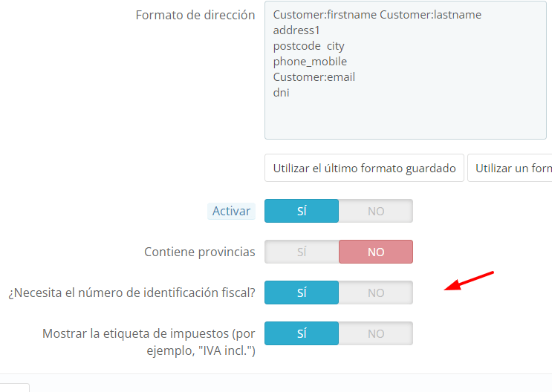Place cursor on the dni line

pos(282,93)
